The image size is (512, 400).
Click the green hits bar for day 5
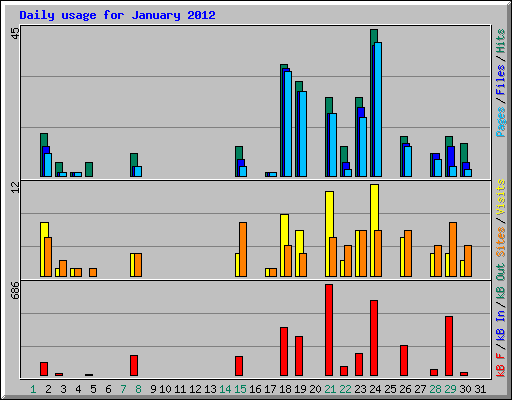click(89, 169)
